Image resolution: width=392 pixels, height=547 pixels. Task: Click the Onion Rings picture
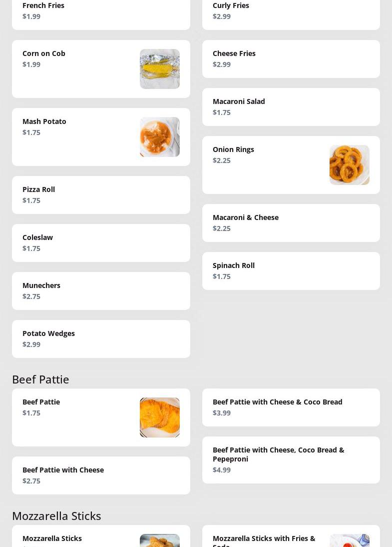pos(349,165)
